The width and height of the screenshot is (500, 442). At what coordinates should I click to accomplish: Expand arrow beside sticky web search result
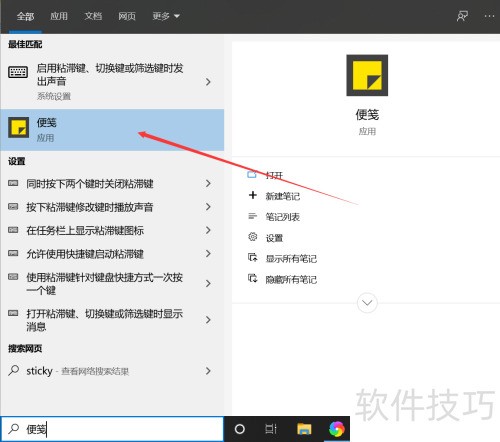click(x=208, y=371)
